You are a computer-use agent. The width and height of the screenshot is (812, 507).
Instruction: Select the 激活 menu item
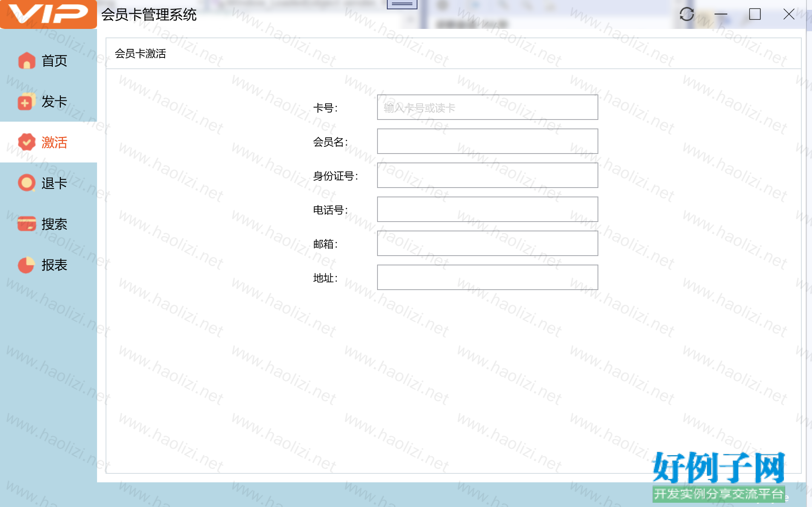tap(49, 142)
